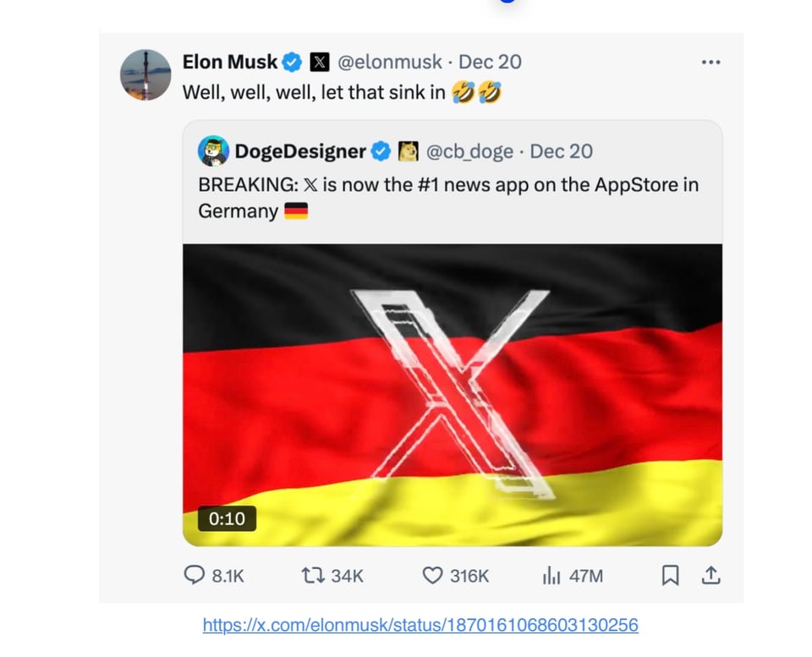Click the 0:10 video duration label
Viewport: 812px width, 657px height.
point(227,518)
